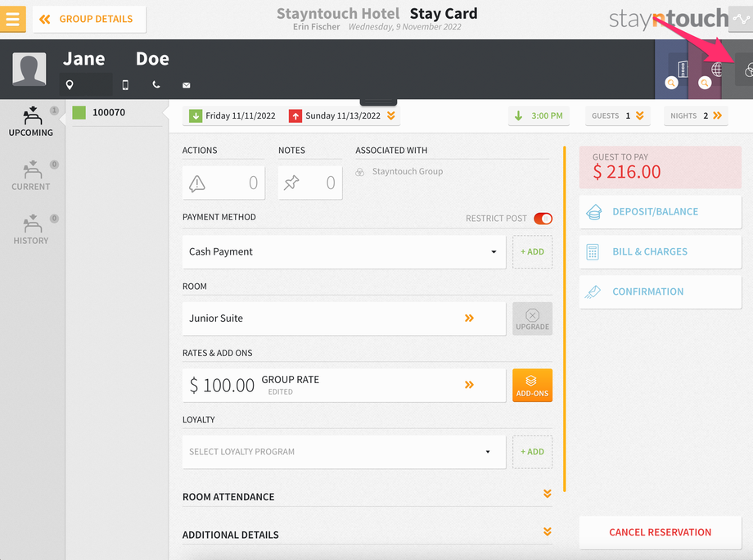Click the mobile phone icon
This screenshot has width=753, height=560.
tap(125, 85)
